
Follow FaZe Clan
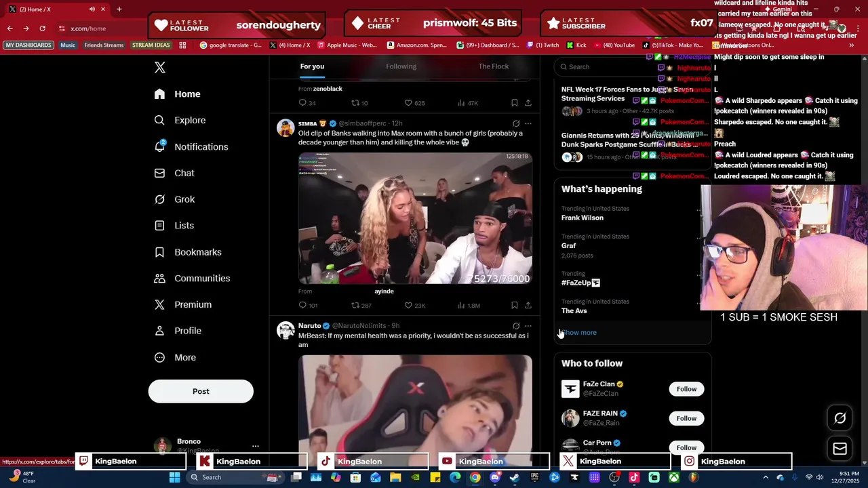pos(686,389)
